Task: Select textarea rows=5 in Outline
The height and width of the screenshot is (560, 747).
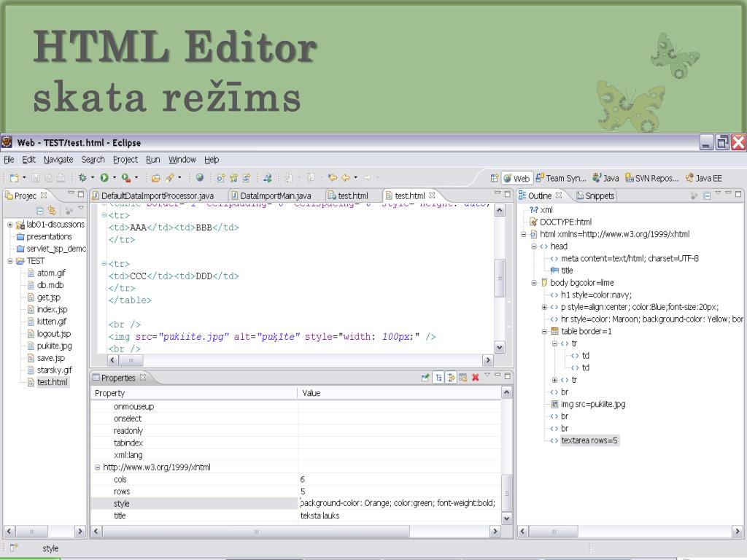Action: coord(589,440)
